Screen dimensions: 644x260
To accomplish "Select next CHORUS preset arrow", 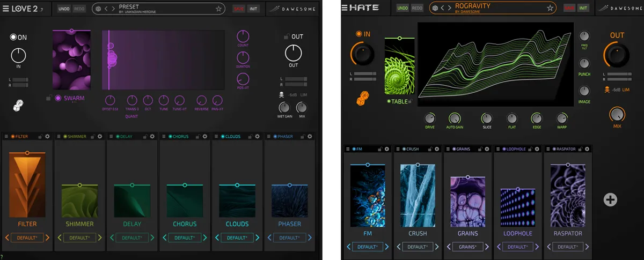I will click(204, 237).
